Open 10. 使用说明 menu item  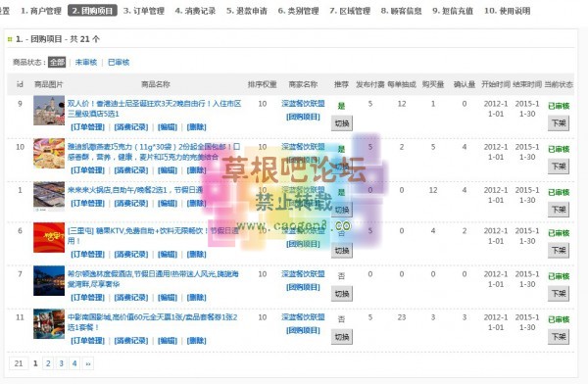(507, 11)
